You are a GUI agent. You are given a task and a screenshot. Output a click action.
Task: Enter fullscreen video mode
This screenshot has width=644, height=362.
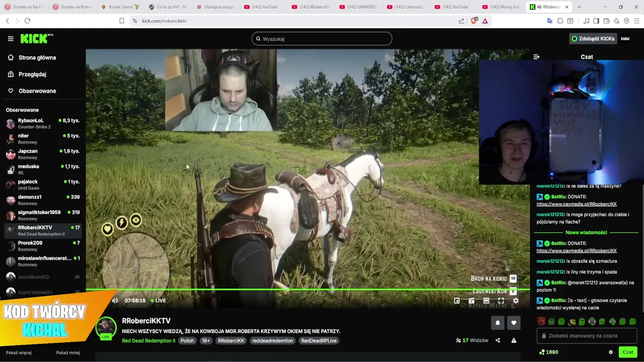(501, 301)
